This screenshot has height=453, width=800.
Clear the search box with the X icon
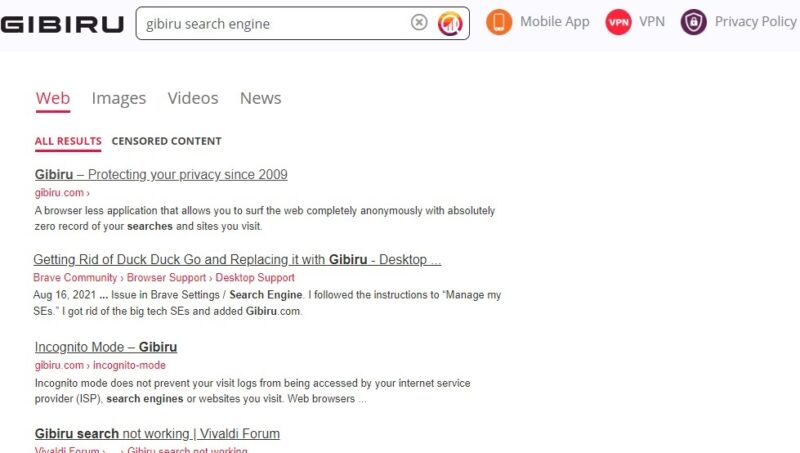419,22
